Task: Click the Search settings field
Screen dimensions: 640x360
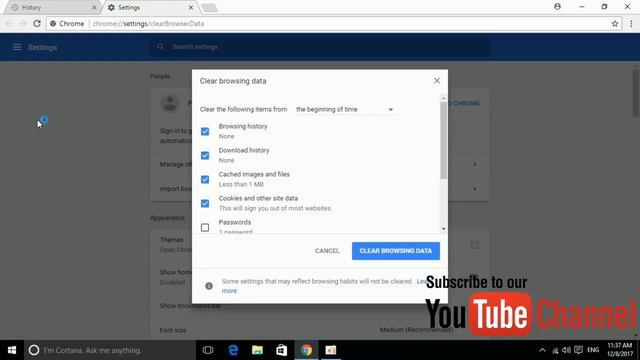Action: [320, 47]
